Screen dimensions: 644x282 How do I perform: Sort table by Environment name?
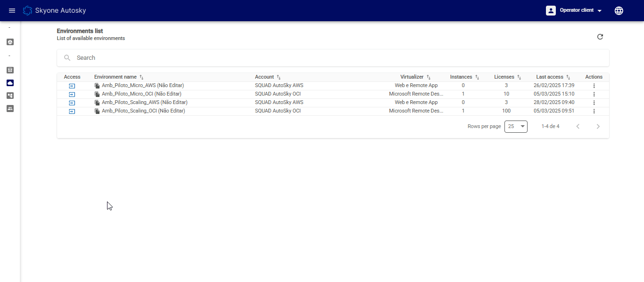click(141, 77)
